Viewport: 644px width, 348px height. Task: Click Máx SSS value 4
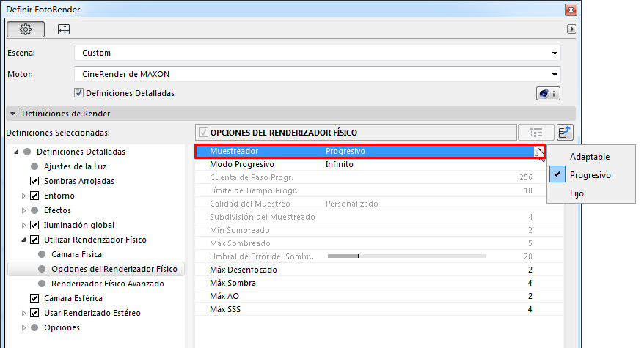click(x=530, y=309)
